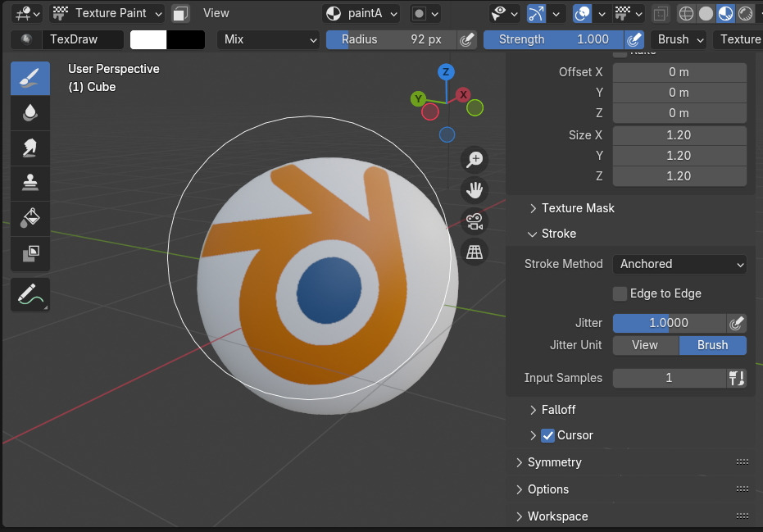Toggle show overlays button
Viewport: 763px width, 532px height.
[582, 14]
